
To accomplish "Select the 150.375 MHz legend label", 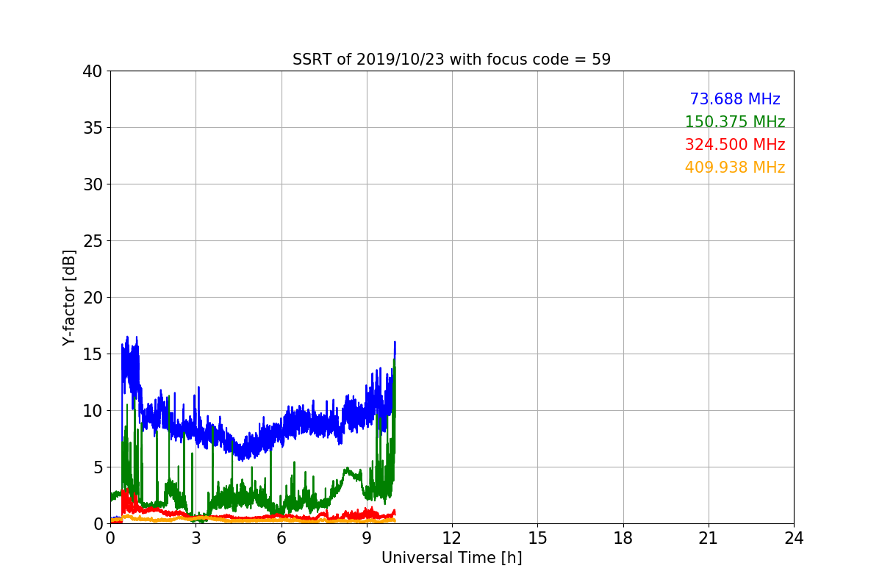I will point(735,122).
